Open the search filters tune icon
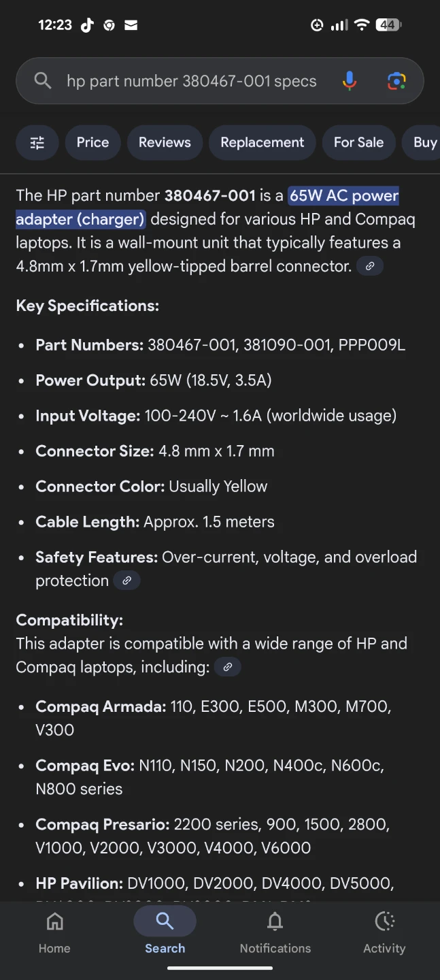The image size is (440, 980). [x=37, y=142]
